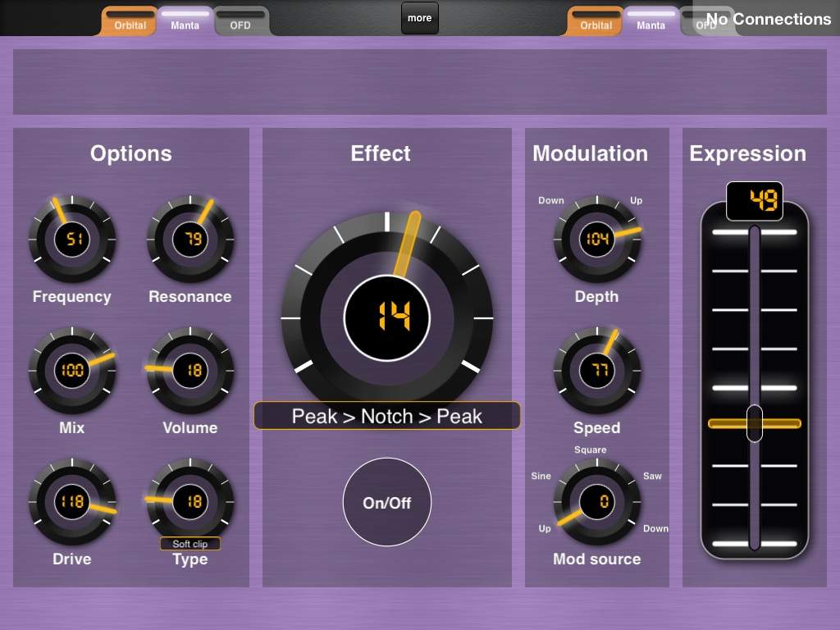Click the Expression value display 49

click(755, 201)
